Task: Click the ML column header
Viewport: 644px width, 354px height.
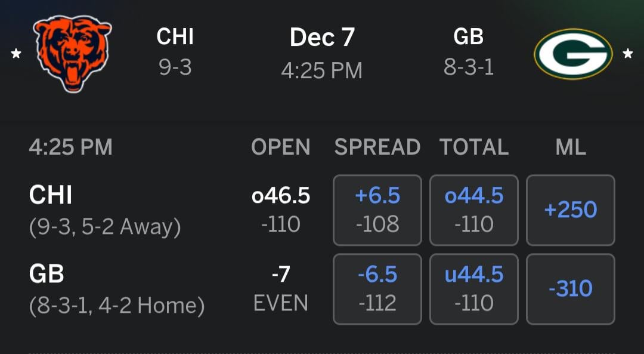Action: (x=570, y=147)
